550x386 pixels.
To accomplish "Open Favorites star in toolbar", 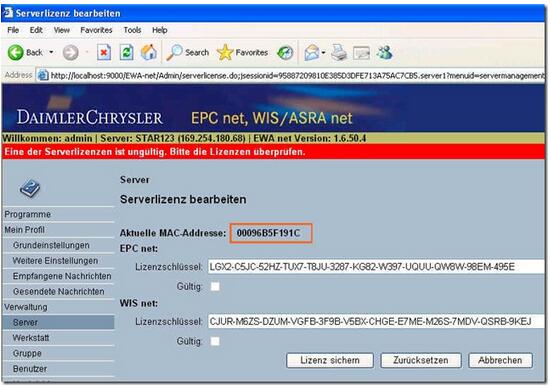I will coord(242,53).
